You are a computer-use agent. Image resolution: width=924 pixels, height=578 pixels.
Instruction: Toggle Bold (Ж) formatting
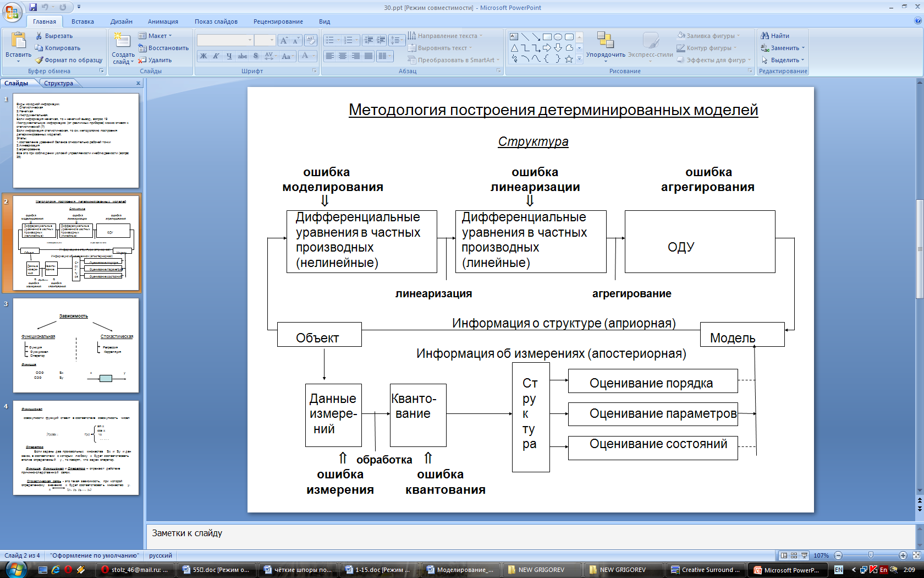204,56
